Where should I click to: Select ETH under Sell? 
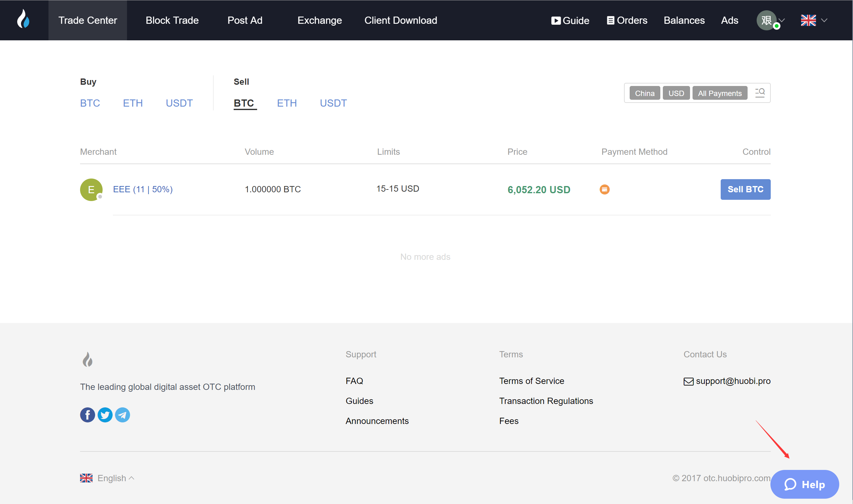[287, 103]
